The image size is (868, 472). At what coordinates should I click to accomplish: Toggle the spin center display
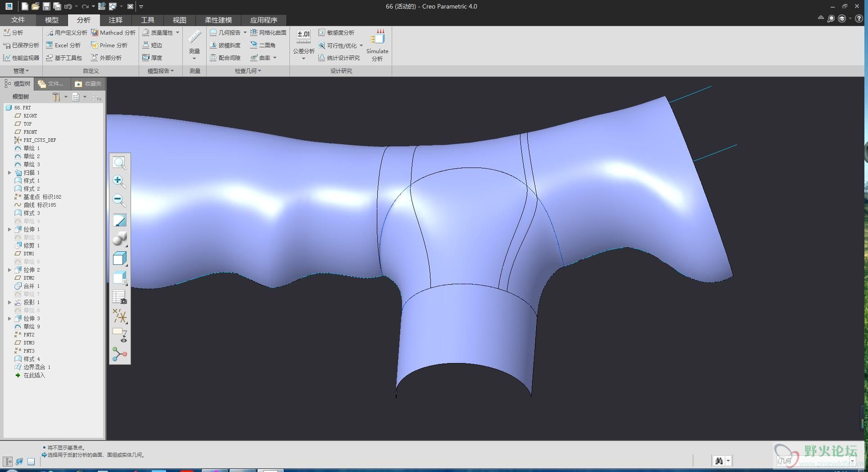tap(119, 354)
